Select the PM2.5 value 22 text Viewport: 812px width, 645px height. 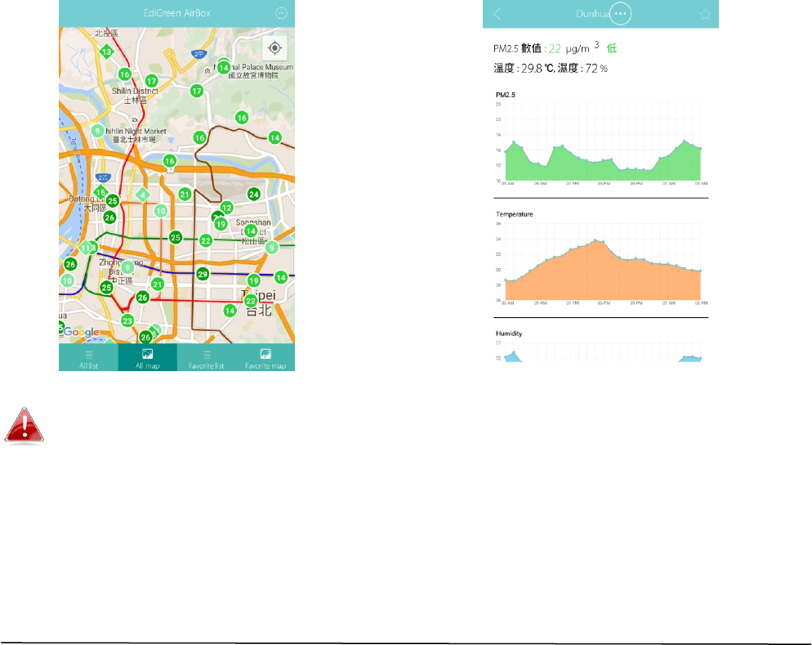(555, 49)
